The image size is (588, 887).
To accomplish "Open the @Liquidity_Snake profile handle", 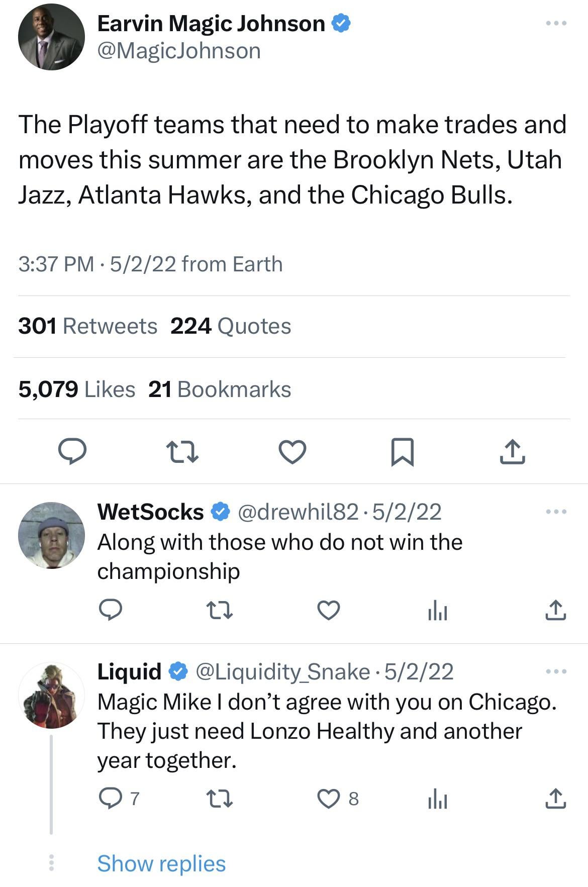I will click(x=282, y=672).
